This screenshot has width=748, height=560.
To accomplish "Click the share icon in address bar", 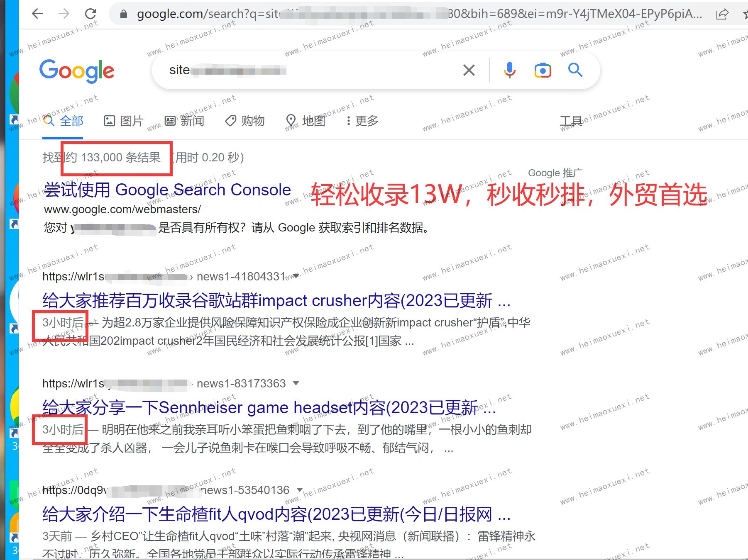I will [722, 14].
